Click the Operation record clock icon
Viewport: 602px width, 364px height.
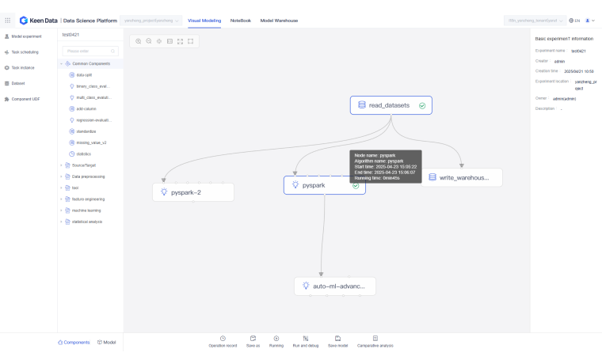pos(223,339)
